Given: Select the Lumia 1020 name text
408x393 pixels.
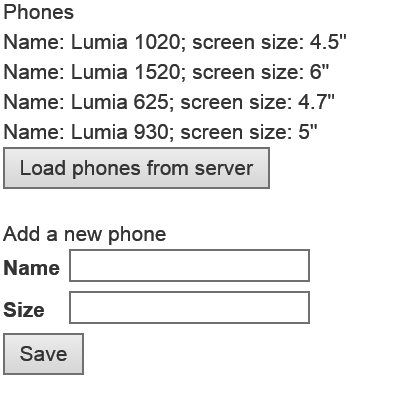Looking at the screenshot, I should point(125,42).
